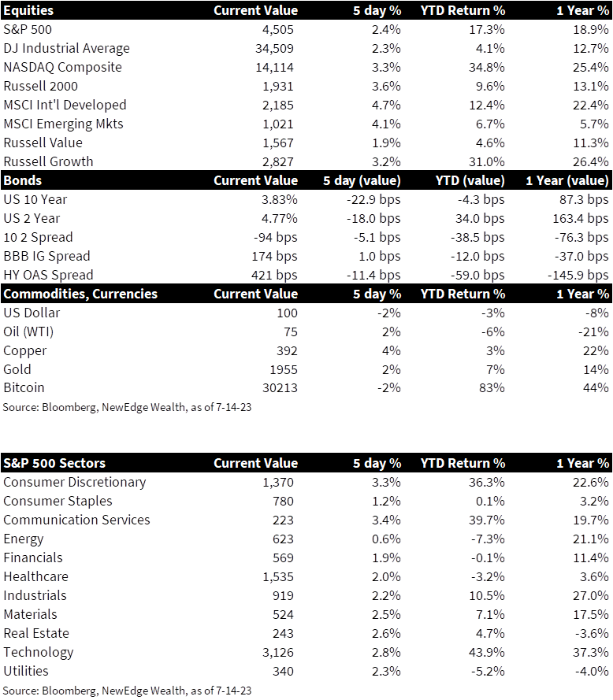Viewport: 613px width, 700px height.
Task: Click the bottom source note text
Action: [x=127, y=691]
